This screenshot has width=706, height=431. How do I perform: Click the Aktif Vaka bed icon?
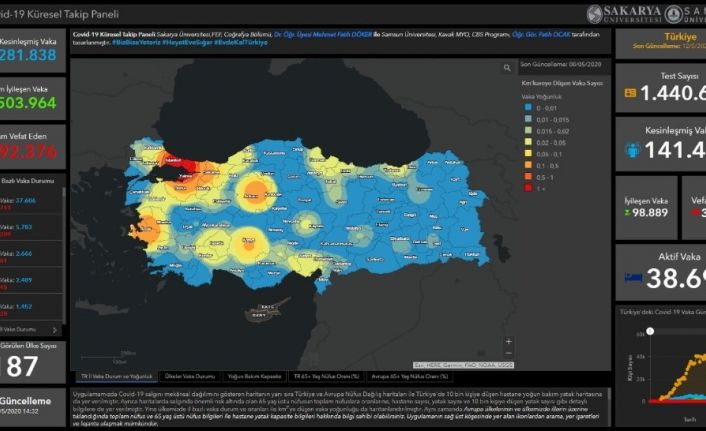pyautogui.click(x=632, y=277)
